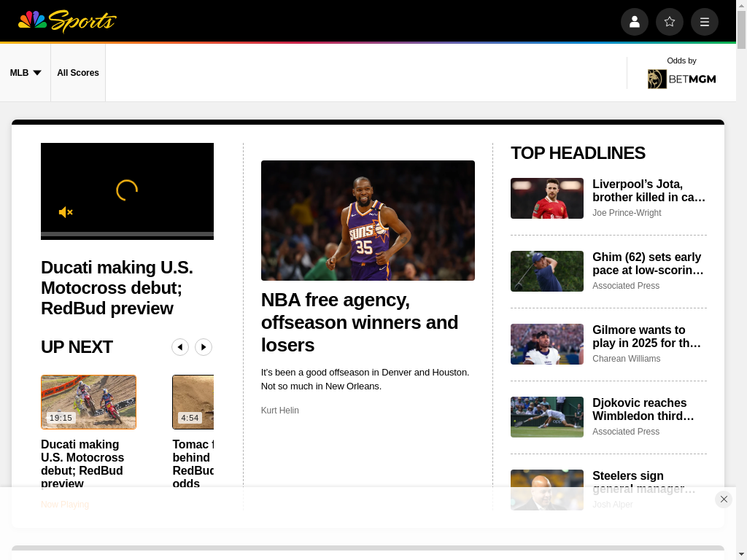Viewport: 747px width, 560px height.
Task: Click the TOP HEADLINES heading
Action: click(578, 153)
